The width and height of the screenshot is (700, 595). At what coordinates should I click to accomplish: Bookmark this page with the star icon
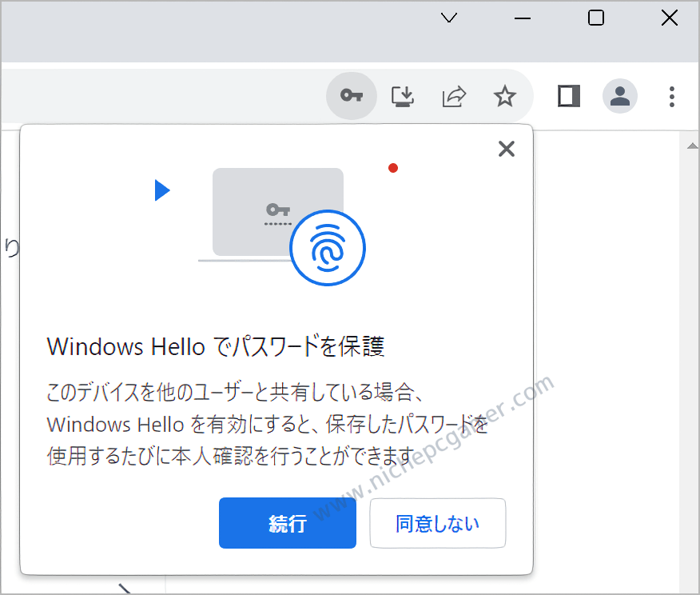[x=504, y=96]
